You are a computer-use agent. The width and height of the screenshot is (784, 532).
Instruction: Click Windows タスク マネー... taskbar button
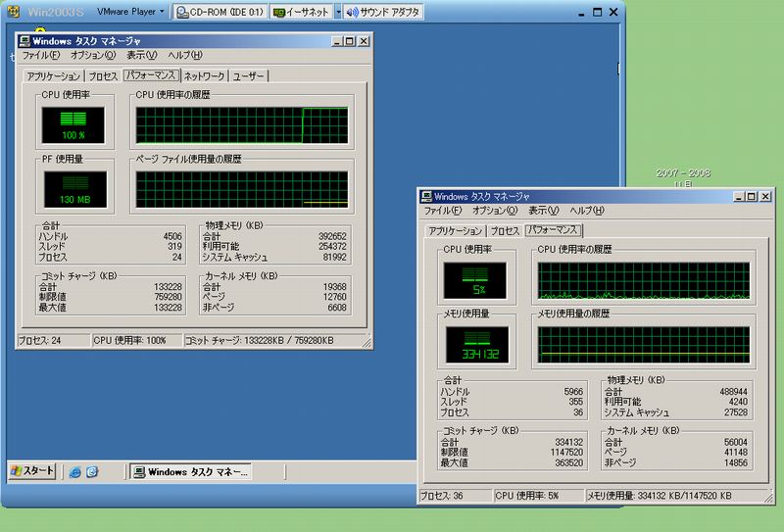[x=191, y=471]
